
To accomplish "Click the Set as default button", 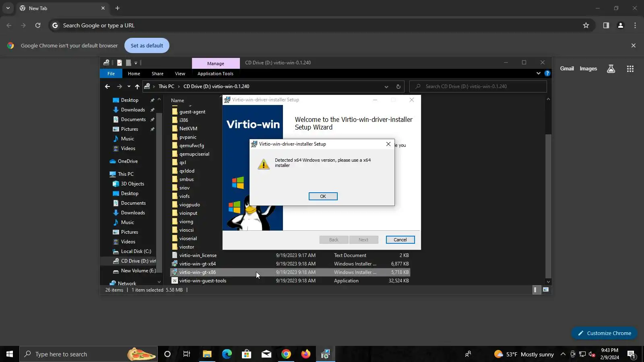I will (x=147, y=45).
